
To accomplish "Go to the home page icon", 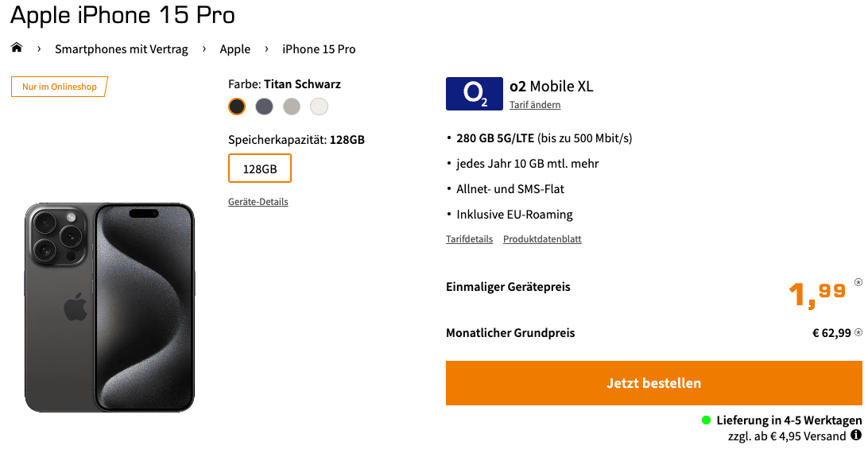I will pos(17,48).
